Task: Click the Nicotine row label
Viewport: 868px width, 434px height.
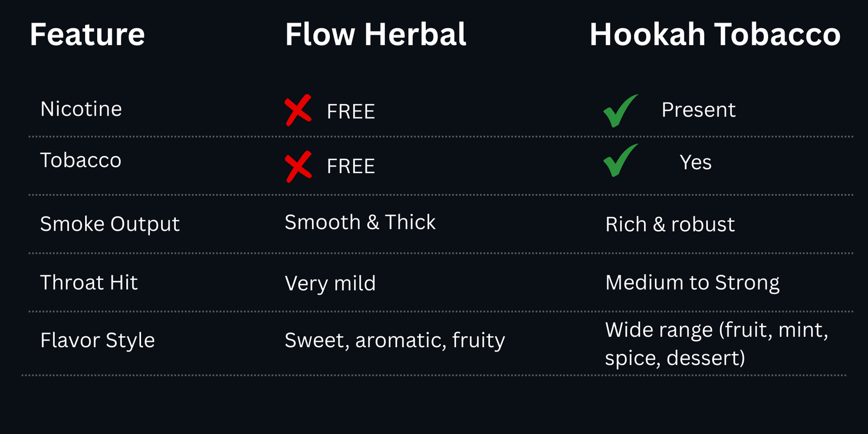Action: click(x=81, y=109)
